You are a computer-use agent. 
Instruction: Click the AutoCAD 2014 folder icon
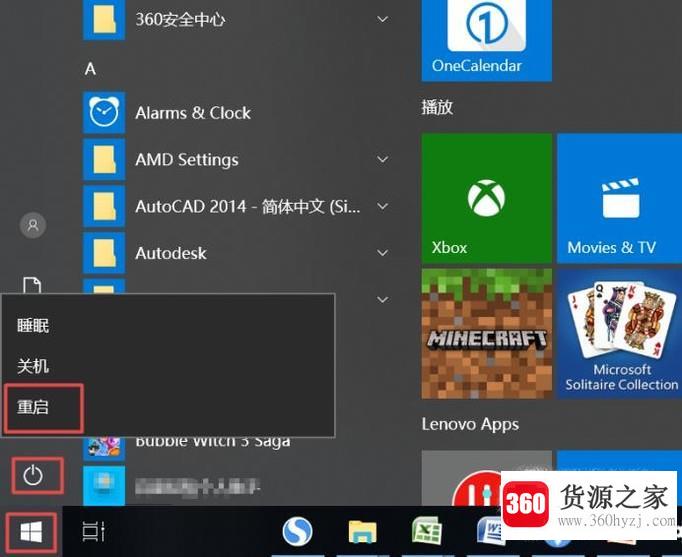pyautogui.click(x=104, y=206)
